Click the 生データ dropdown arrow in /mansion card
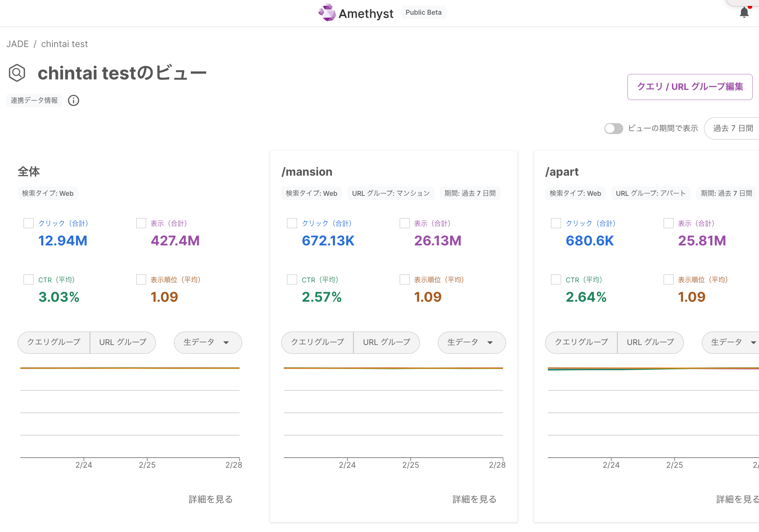Image resolution: width=759 pixels, height=532 pixels. [x=490, y=342]
